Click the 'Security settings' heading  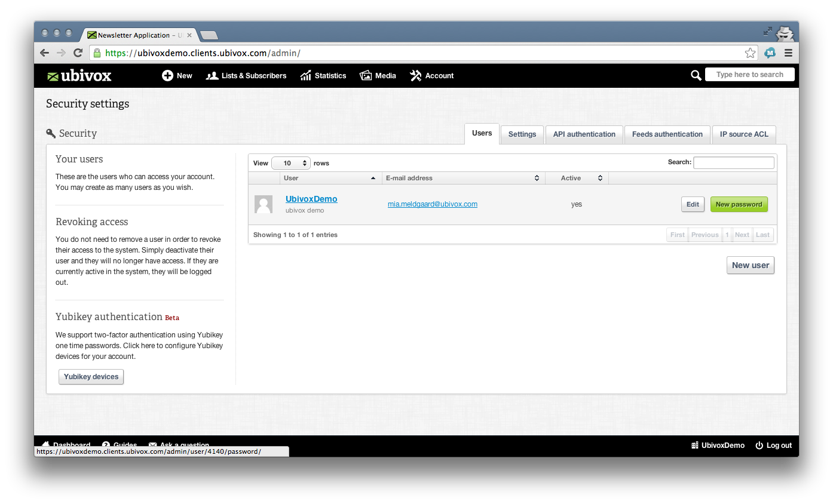(88, 104)
